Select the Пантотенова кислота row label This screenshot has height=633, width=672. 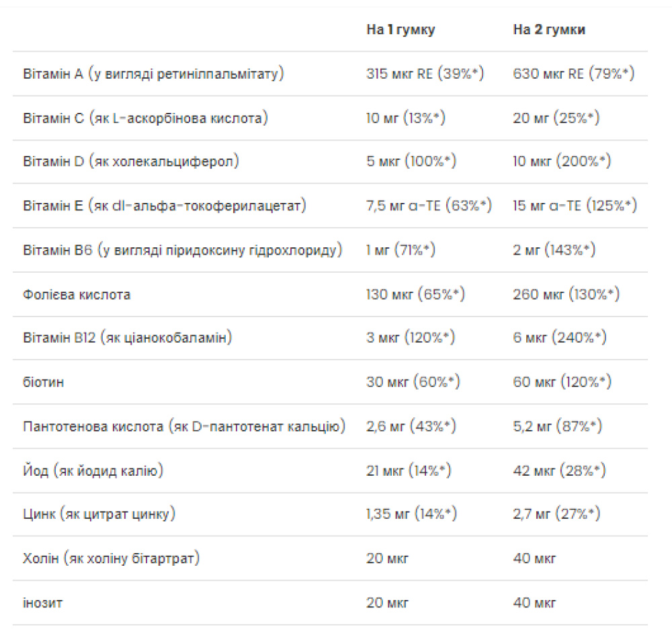point(184,427)
